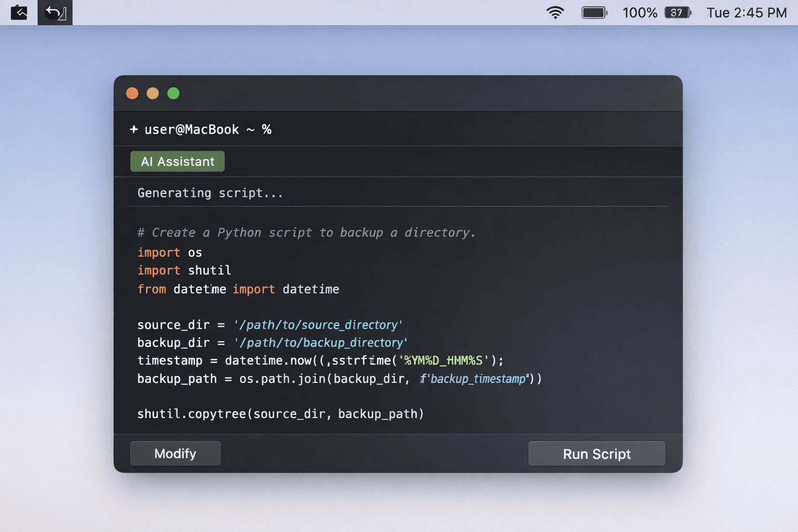Close the terminal window with red button
Screen dimensions: 798x532
132,94
